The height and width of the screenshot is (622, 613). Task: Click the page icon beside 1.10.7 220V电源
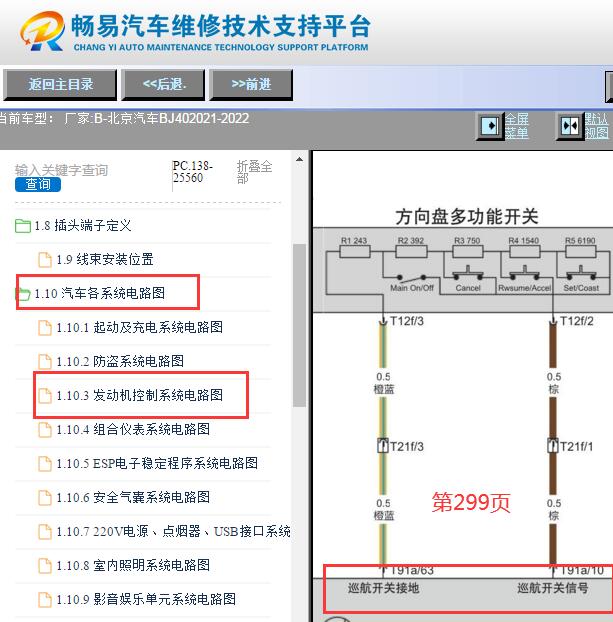(45, 532)
